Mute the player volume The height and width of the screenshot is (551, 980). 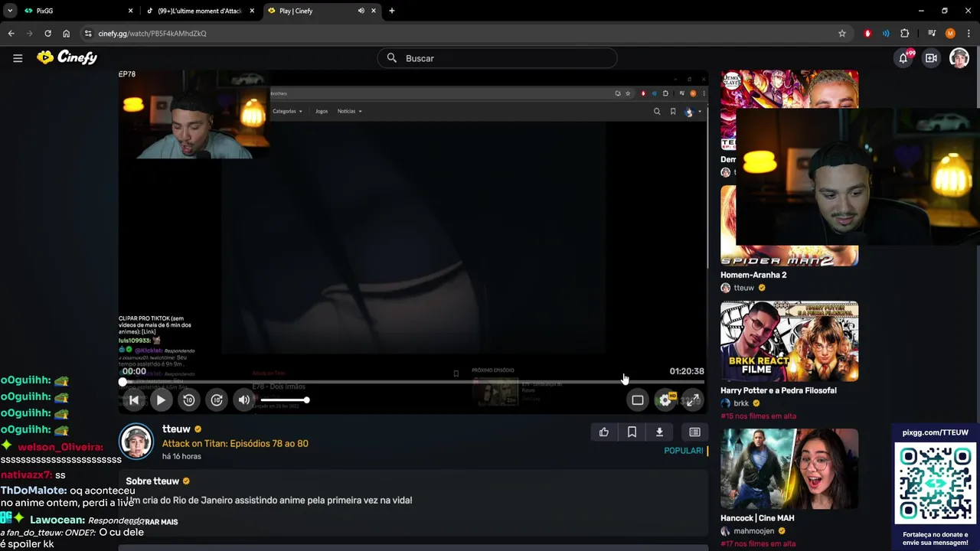[244, 399]
